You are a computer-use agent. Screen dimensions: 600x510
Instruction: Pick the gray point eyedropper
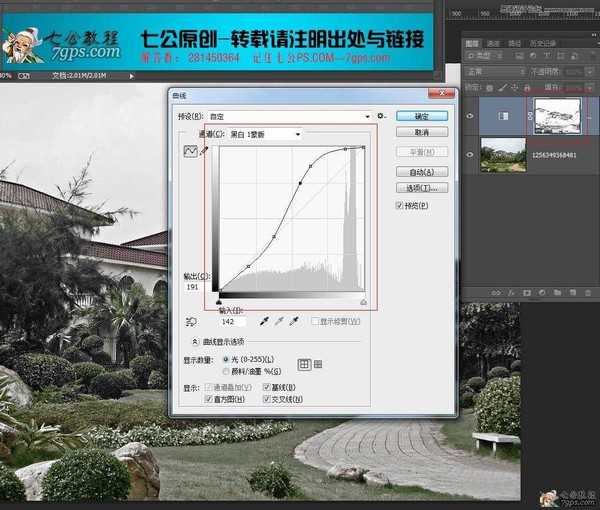tap(280, 322)
